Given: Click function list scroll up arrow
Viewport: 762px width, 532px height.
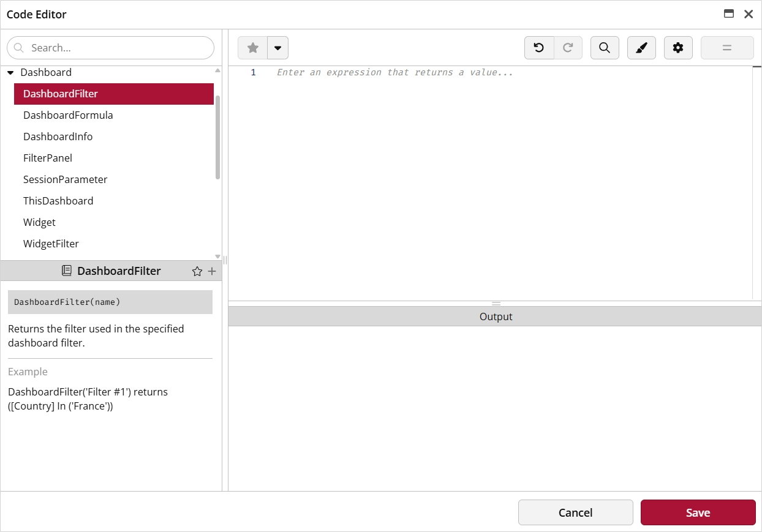Looking at the screenshot, I should coord(217,70).
